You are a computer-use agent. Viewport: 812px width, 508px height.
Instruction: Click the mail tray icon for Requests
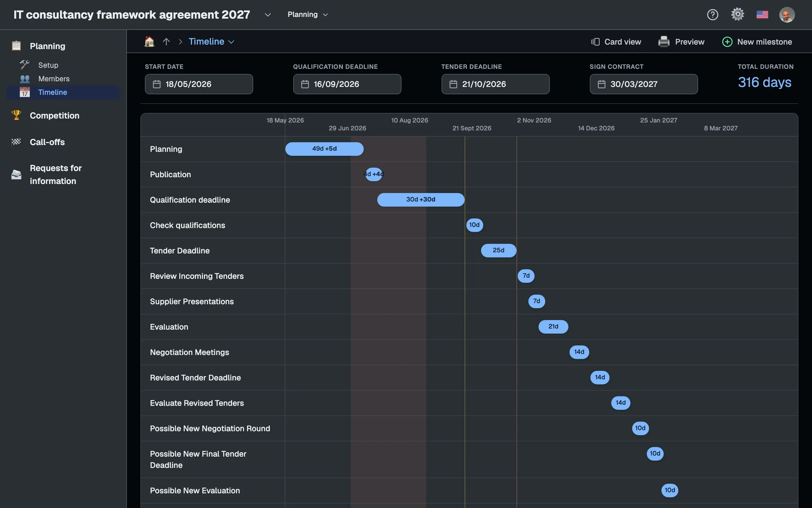16,174
